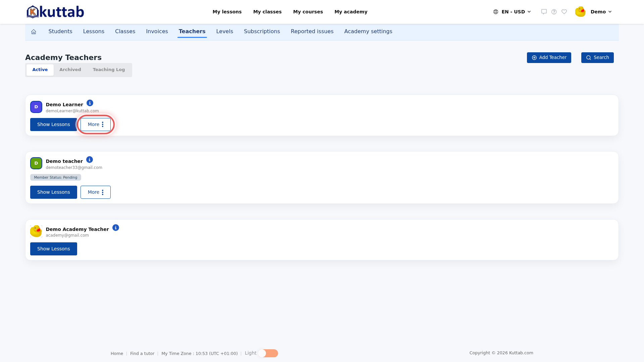View Archived teachers tab
The width and height of the screenshot is (644, 362).
pyautogui.click(x=70, y=70)
